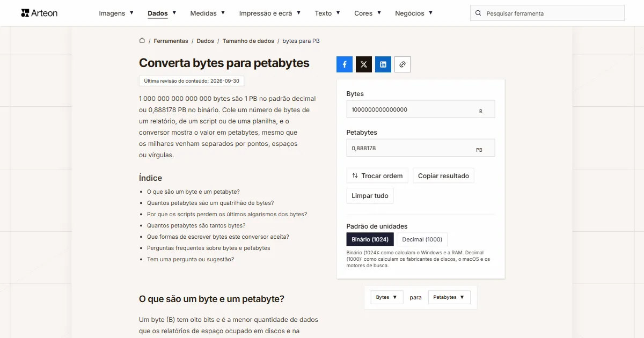Screen dimensions: 644x338
Task: Click Trocar ordem button
Action: tap(377, 176)
